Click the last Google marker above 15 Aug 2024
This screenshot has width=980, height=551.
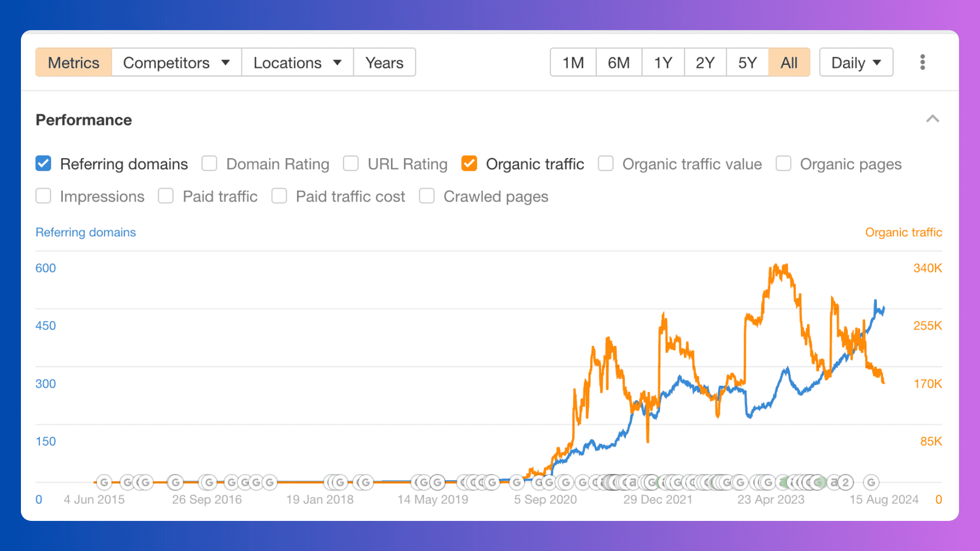point(871,482)
